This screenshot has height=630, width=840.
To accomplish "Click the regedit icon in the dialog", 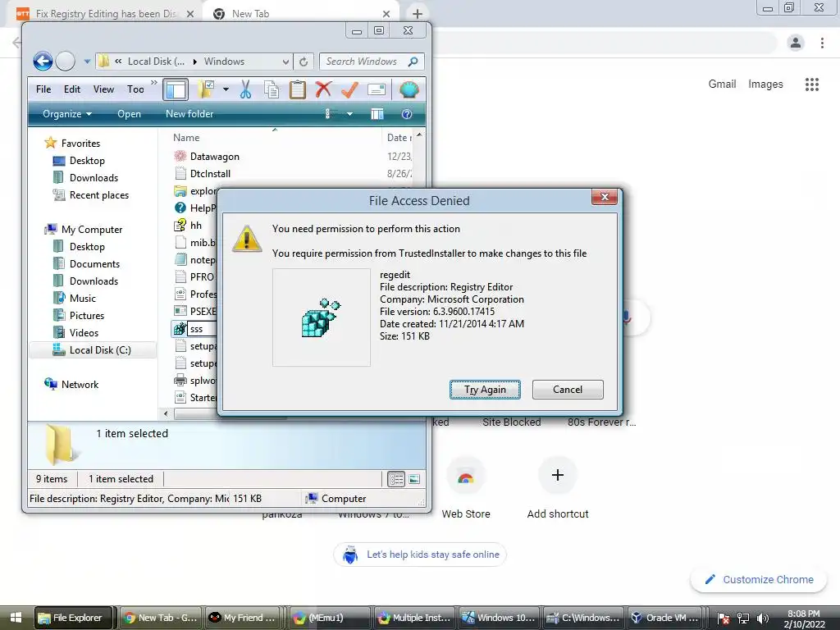I will coord(321,317).
